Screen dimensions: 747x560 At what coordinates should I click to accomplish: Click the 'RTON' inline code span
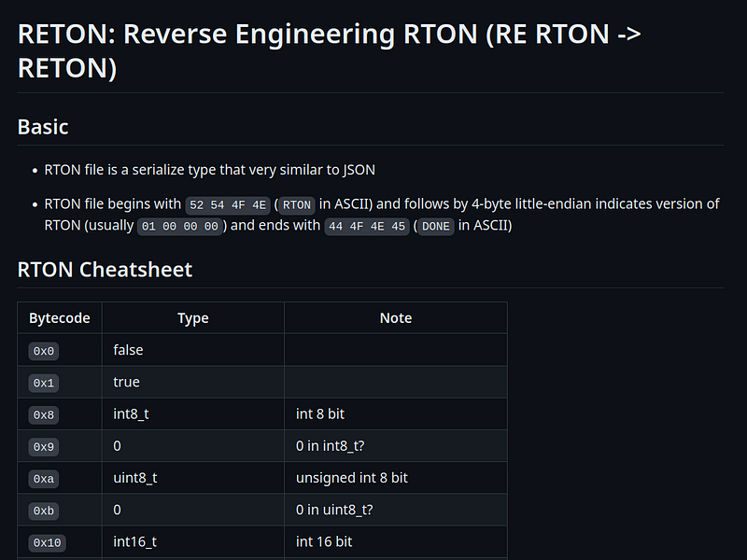tap(297, 204)
